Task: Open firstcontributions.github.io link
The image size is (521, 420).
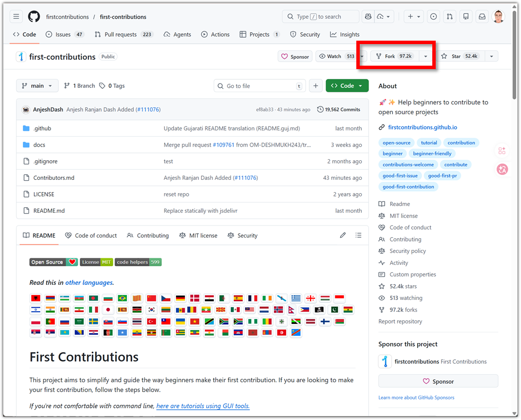Action: (x=422, y=127)
